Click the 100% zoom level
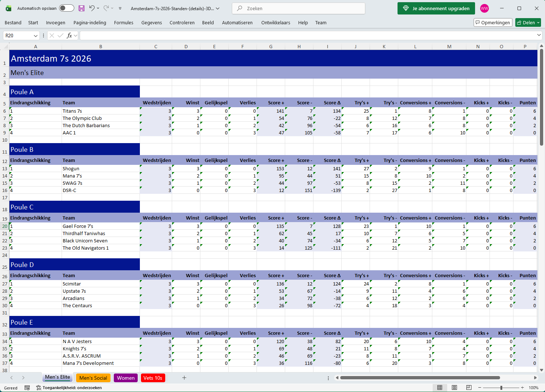The width and height of the screenshot is (545, 392). tap(534, 388)
